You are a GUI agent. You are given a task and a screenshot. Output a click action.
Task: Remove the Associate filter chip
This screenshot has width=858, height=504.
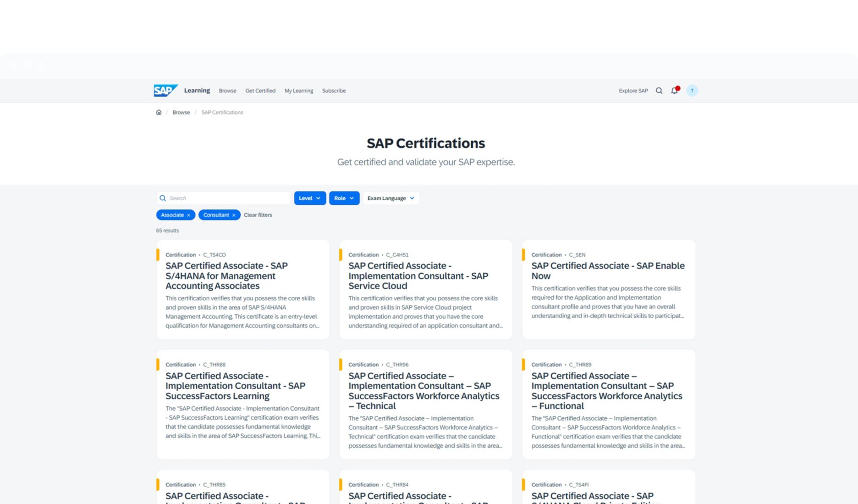188,215
